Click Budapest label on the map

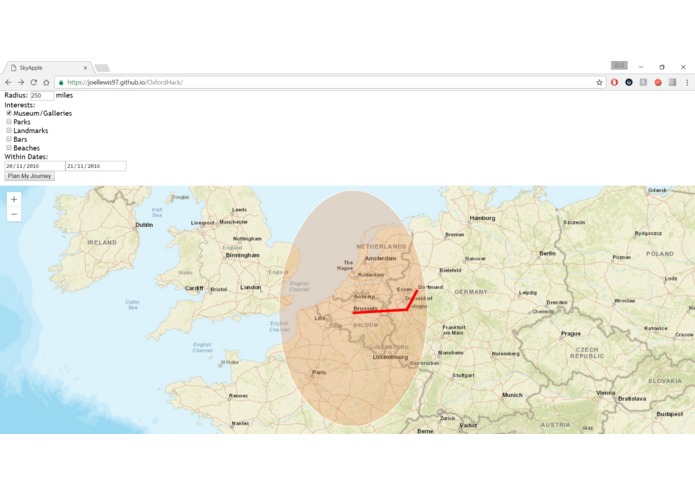pyautogui.click(x=670, y=414)
